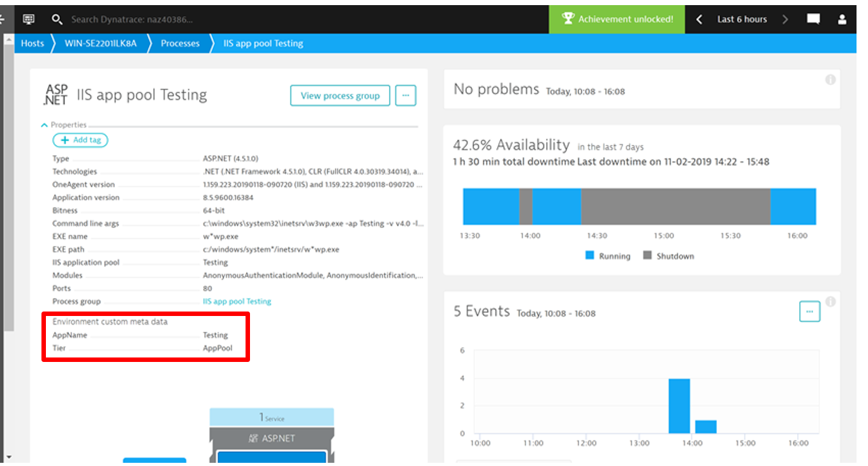This screenshot has width=868, height=466.
Task: Select EXE path value text
Action: (271, 250)
